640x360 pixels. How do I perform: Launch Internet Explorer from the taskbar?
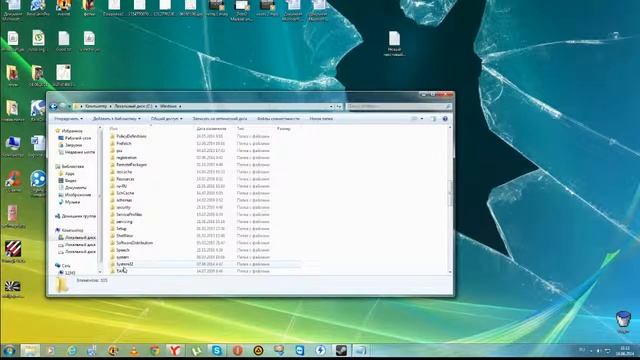point(72,350)
